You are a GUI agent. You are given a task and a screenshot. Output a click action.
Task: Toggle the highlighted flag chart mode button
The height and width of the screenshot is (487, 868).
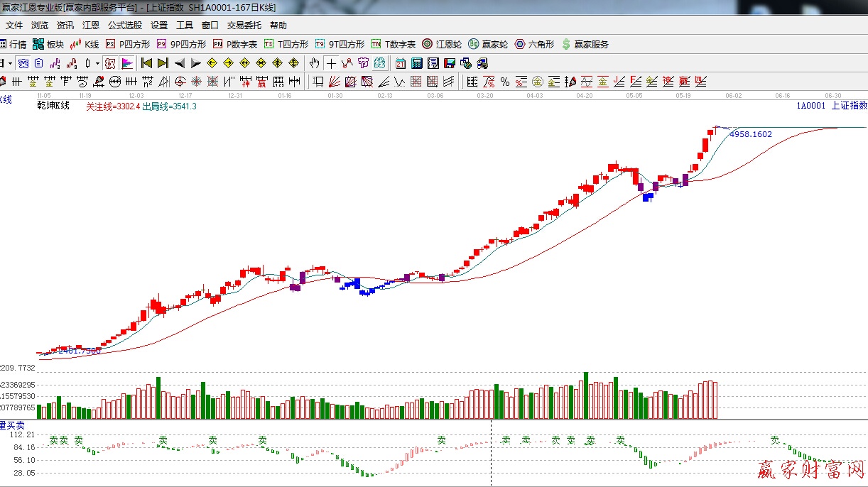click(127, 63)
